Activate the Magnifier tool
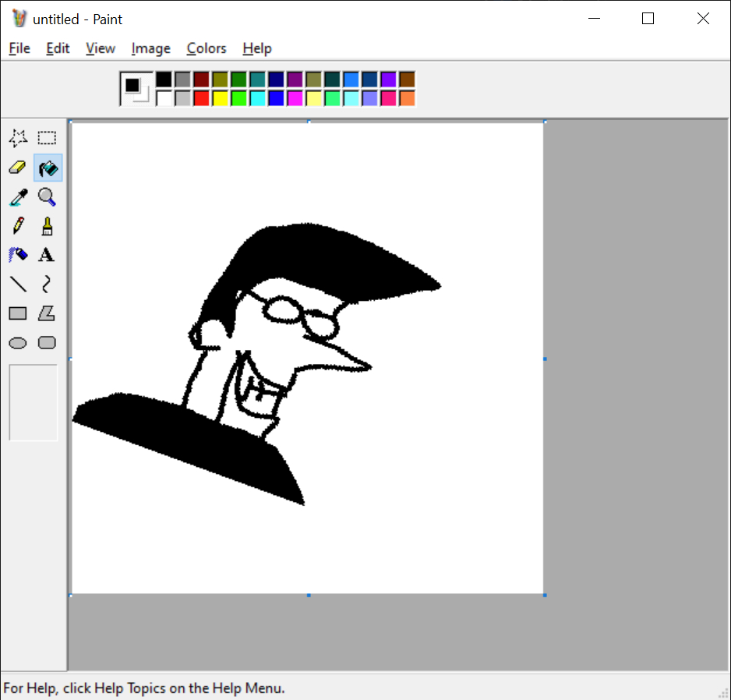Viewport: 731px width, 700px height. point(48,197)
